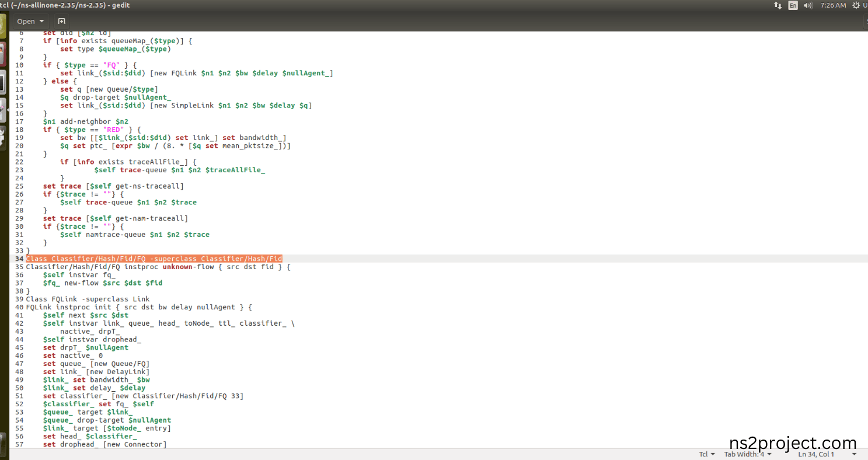Click '$link_ set bandwidth_ $bw' line
The width and height of the screenshot is (868, 460).
point(96,380)
